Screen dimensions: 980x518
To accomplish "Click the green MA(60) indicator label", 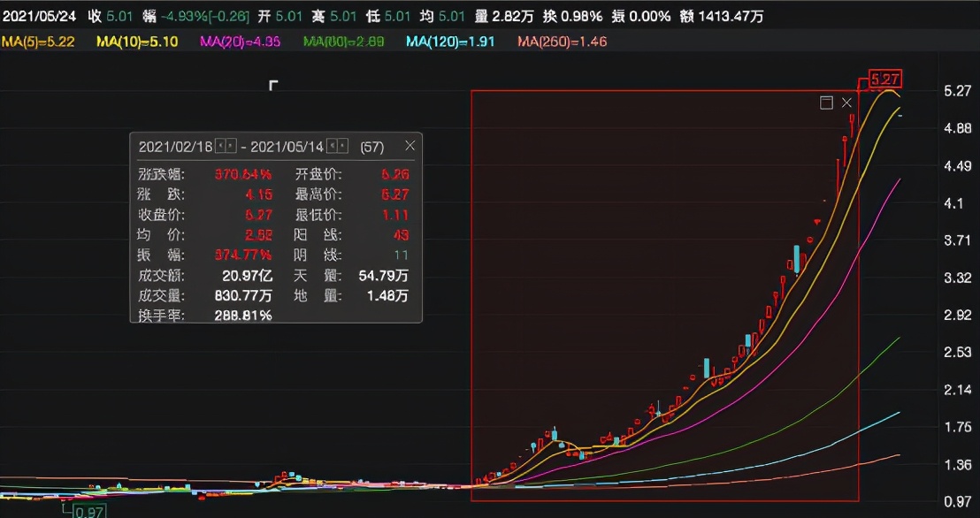I will (x=343, y=42).
